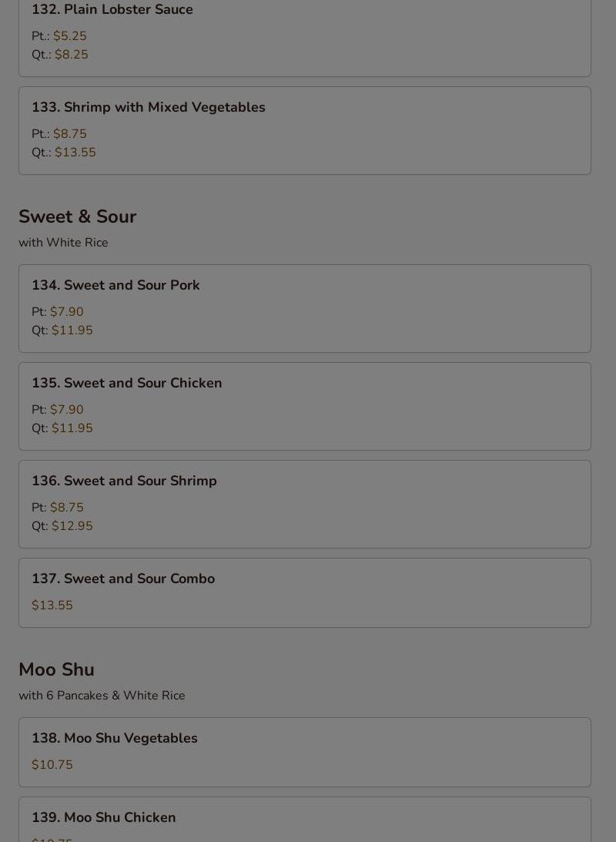616x842 pixels.
Task: Select 138. Moo Shu Vegetables
Action: [x=115, y=738]
